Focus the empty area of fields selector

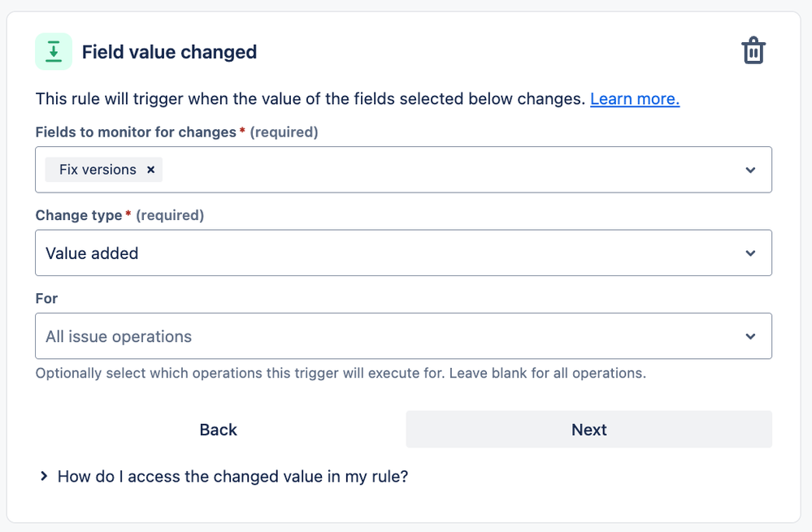(450, 170)
